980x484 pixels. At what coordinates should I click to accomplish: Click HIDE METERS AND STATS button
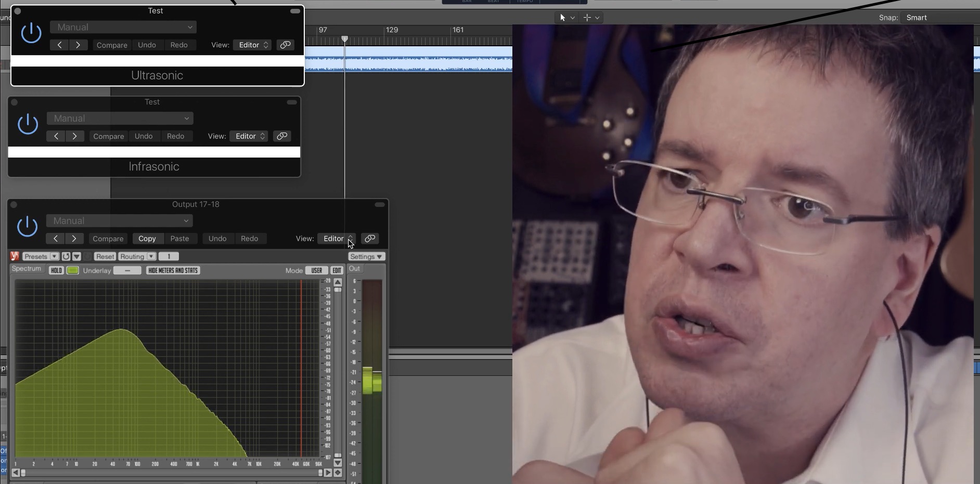point(173,270)
